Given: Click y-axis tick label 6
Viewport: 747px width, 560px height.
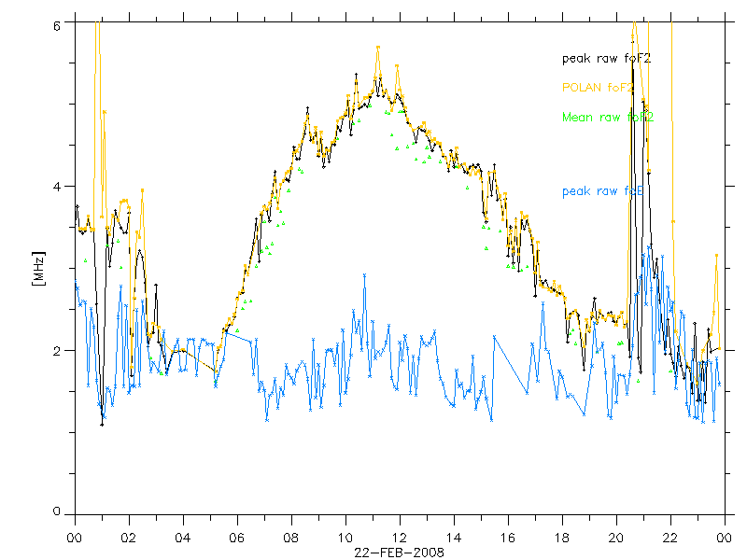Looking at the screenshot, I should tap(57, 26).
